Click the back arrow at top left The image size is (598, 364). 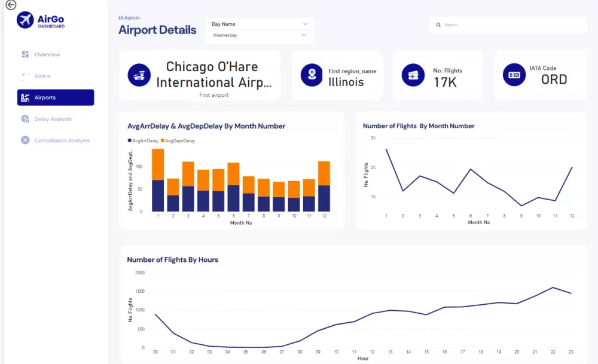pos(10,5)
